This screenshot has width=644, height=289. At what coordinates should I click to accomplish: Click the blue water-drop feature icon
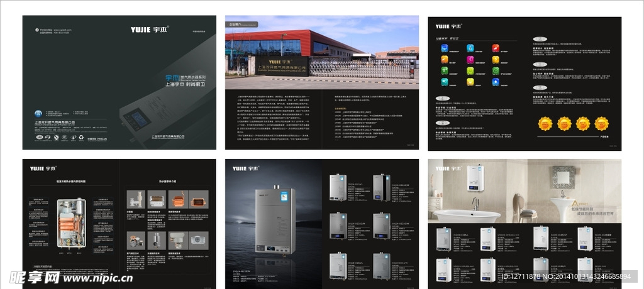coord(496,82)
